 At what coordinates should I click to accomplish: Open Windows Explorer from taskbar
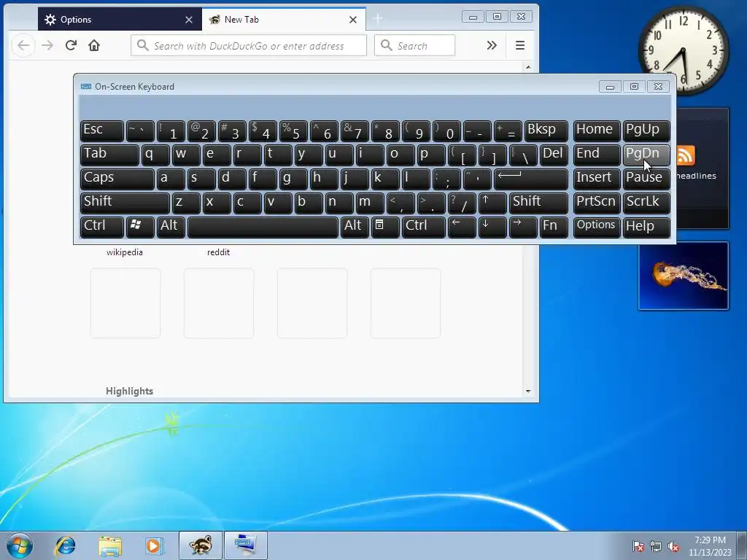coord(110,545)
